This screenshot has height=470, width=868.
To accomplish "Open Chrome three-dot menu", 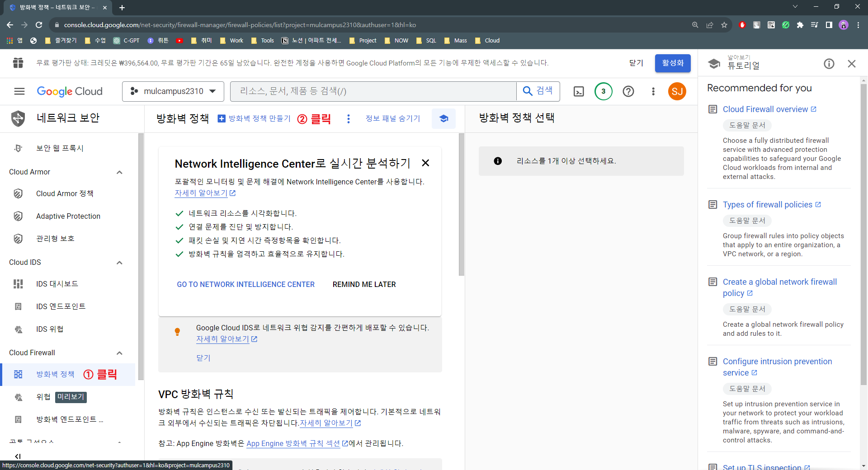I will pyautogui.click(x=858, y=25).
